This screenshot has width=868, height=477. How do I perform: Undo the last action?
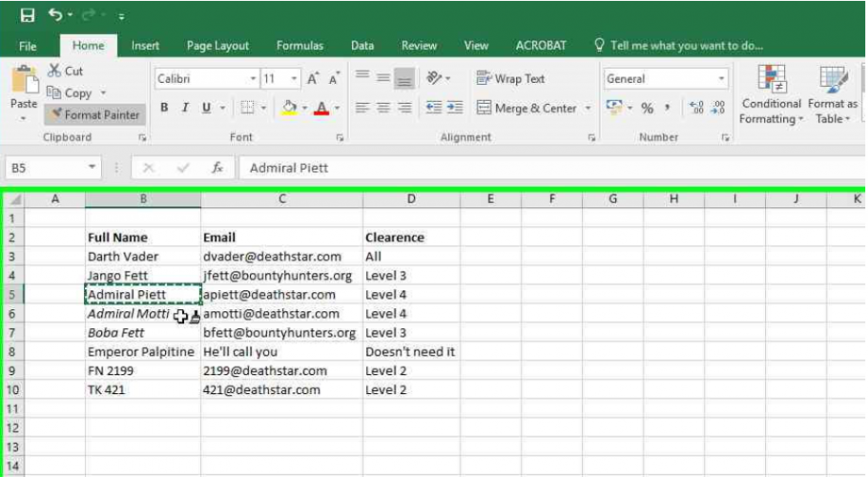click(x=56, y=14)
